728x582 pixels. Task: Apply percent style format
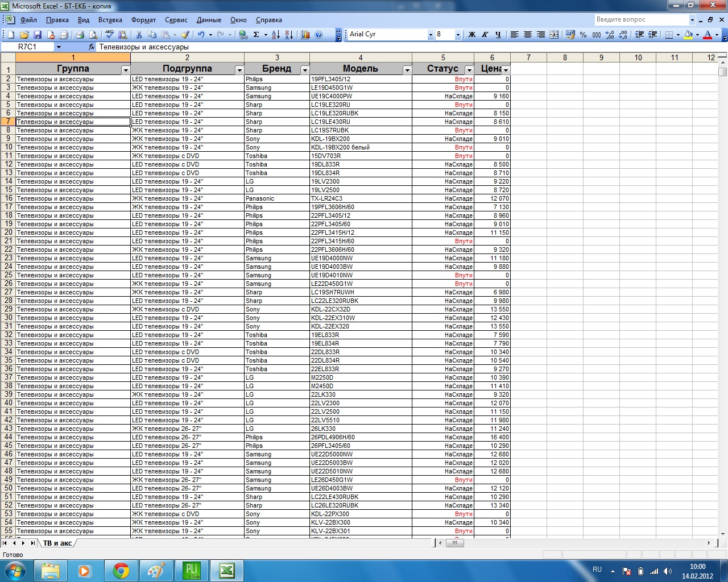[x=583, y=35]
